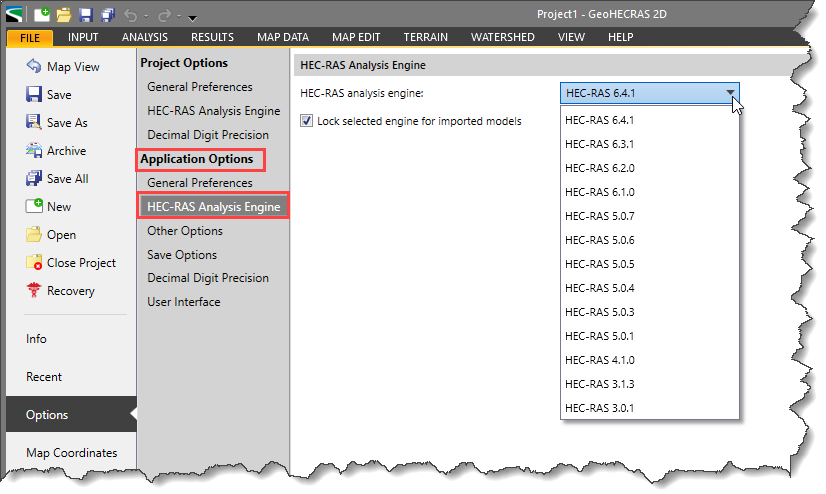Viewport: 826px width, 494px height.
Task: Select General Preferences under Project Options
Action: [x=200, y=87]
